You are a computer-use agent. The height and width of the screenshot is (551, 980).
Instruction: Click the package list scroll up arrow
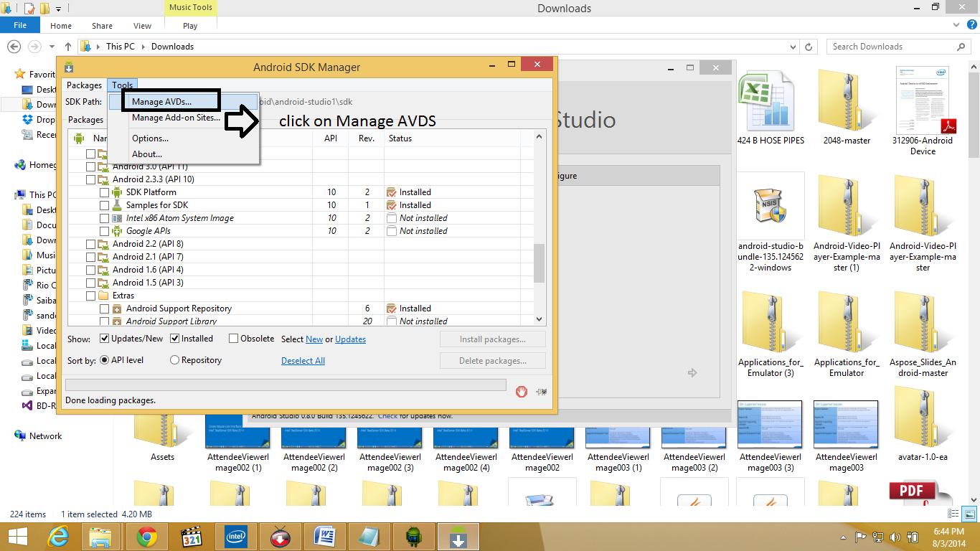[x=540, y=136]
